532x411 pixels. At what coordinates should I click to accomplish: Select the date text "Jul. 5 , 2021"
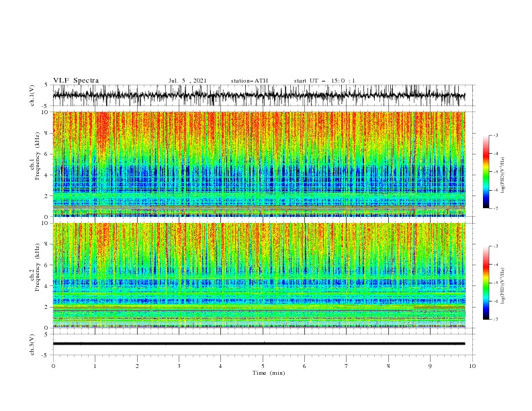[x=187, y=81]
